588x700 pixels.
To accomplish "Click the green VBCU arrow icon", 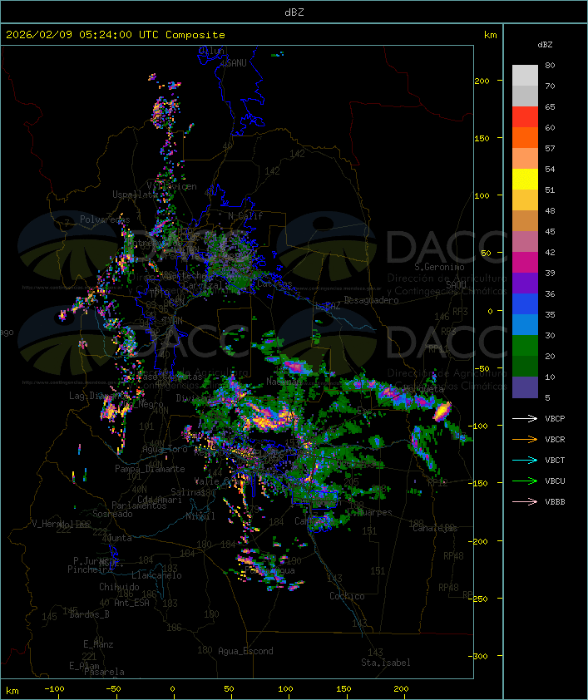I will [525, 481].
